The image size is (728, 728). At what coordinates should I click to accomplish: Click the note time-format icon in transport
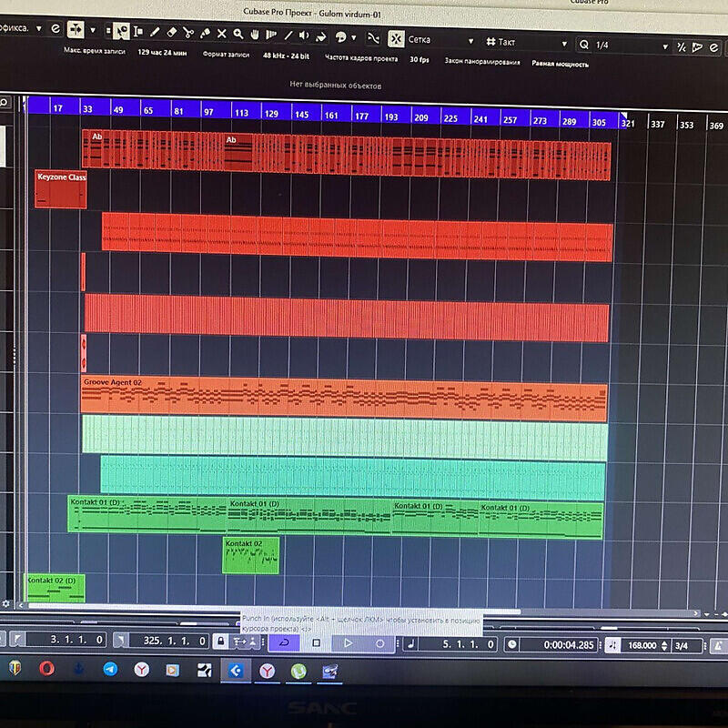[411, 643]
